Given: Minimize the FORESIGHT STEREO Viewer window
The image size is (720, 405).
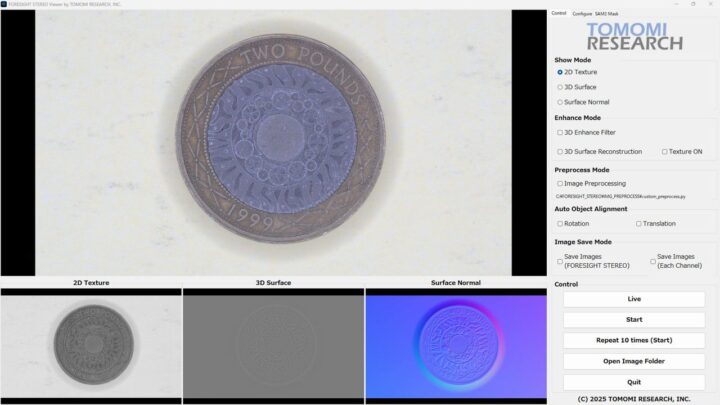Looking at the screenshot, I should pyautogui.click(x=676, y=4).
